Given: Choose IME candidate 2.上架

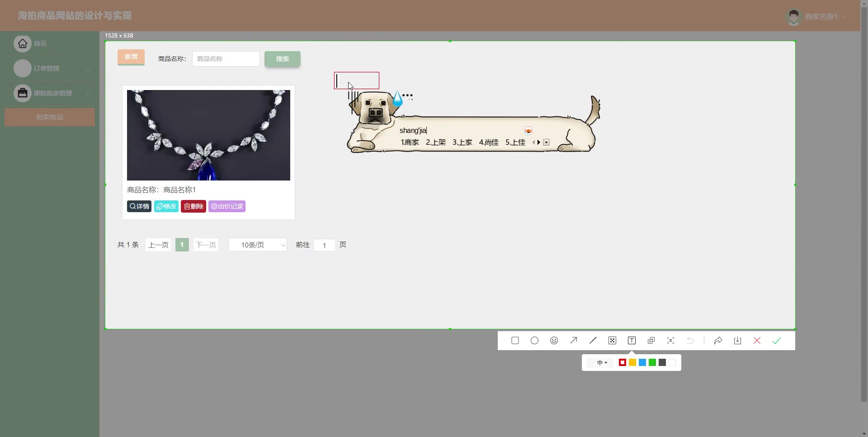Looking at the screenshot, I should [x=436, y=142].
